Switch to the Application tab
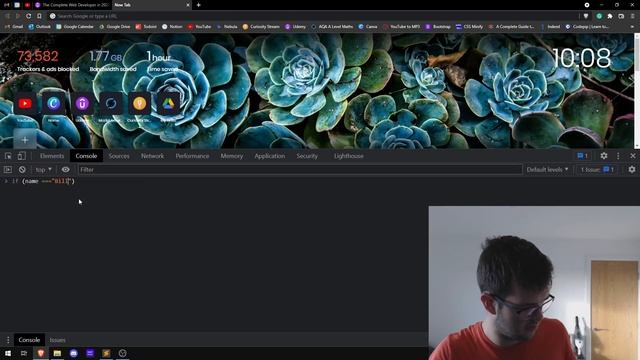This screenshot has height=360, width=640. tap(269, 156)
